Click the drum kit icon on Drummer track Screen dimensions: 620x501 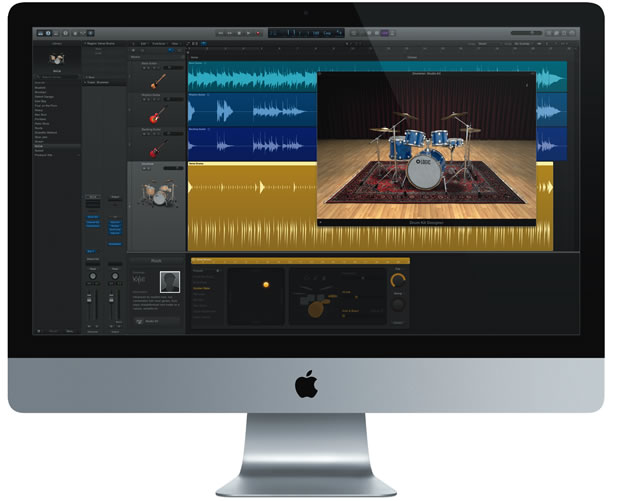pyautogui.click(x=158, y=193)
